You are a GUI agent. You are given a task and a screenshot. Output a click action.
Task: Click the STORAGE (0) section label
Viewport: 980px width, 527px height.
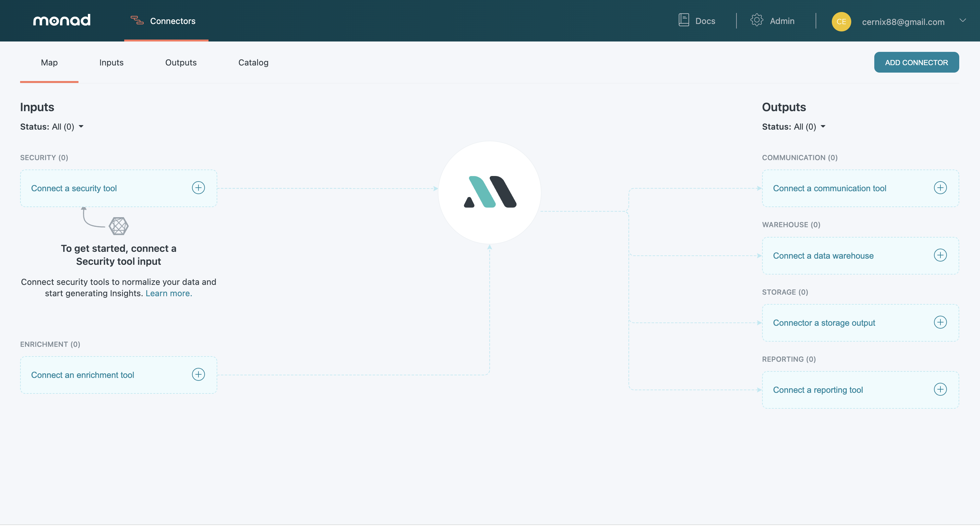pos(785,292)
